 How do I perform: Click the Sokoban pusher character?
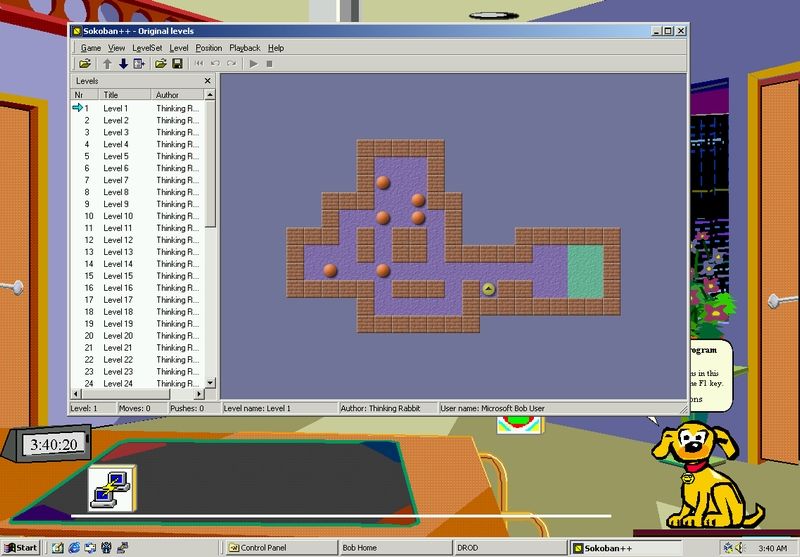pyautogui.click(x=488, y=289)
